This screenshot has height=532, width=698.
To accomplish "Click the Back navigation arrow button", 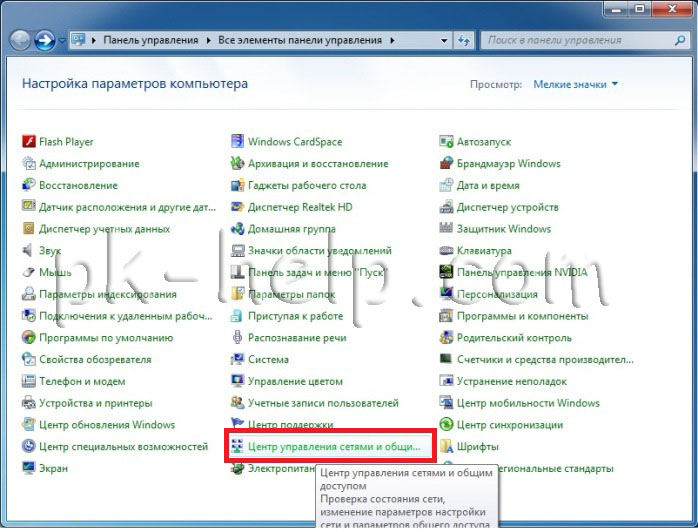I will coord(20,41).
